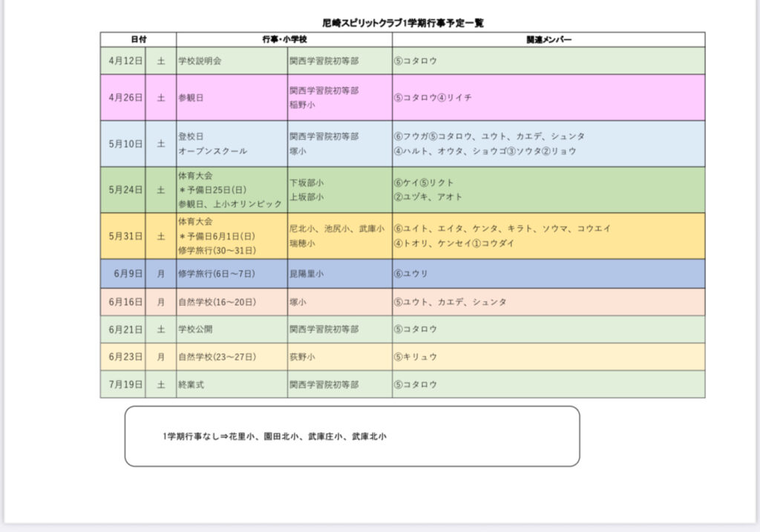
Task: Select the ④トオリ、ケンセイ①コウダイ member line
Action: point(455,243)
